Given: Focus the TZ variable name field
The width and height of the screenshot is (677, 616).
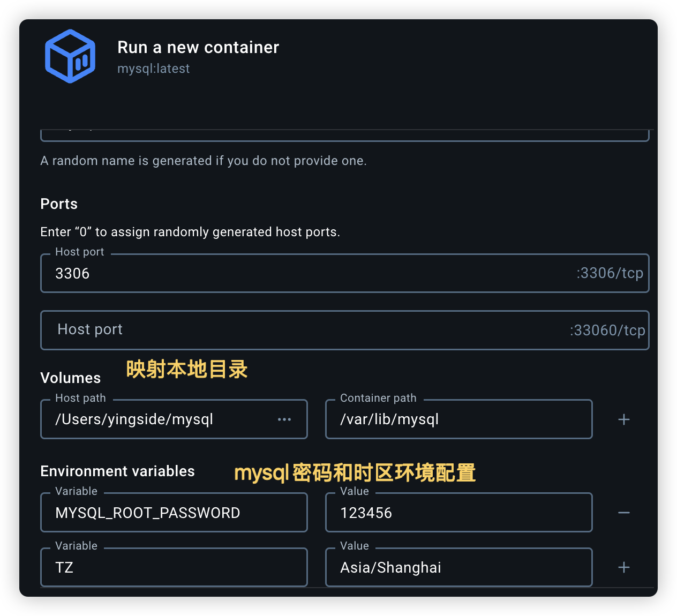Looking at the screenshot, I should tap(174, 567).
